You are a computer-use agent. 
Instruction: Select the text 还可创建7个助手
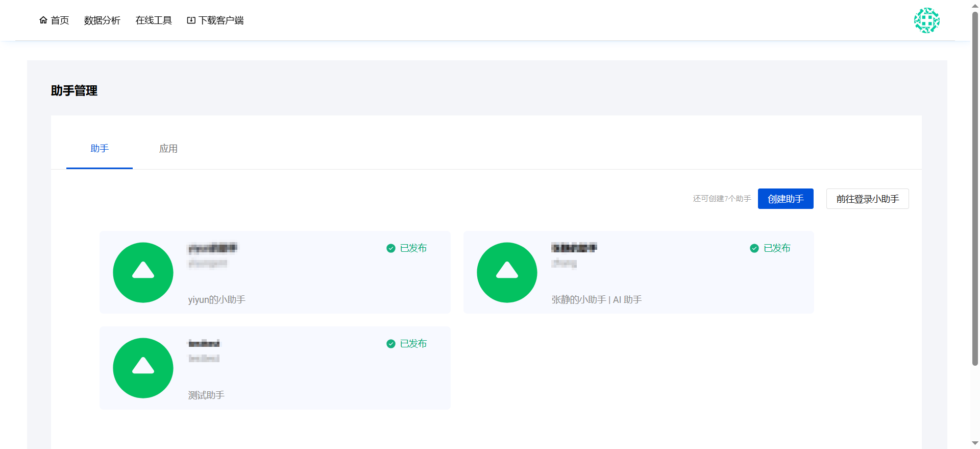pos(722,199)
